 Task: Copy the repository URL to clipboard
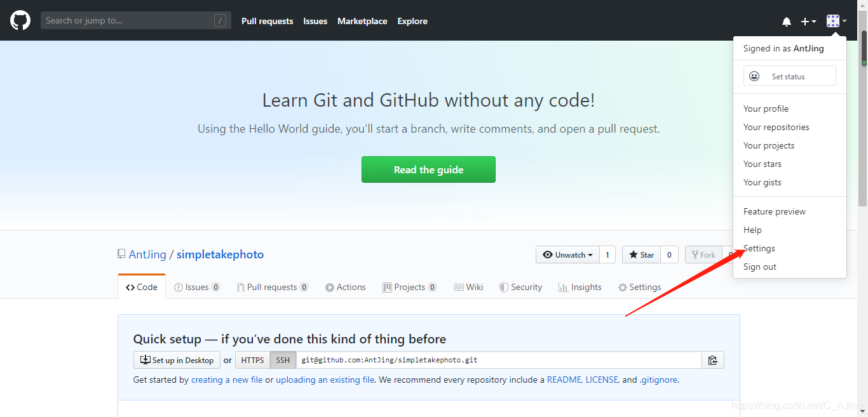(x=713, y=360)
